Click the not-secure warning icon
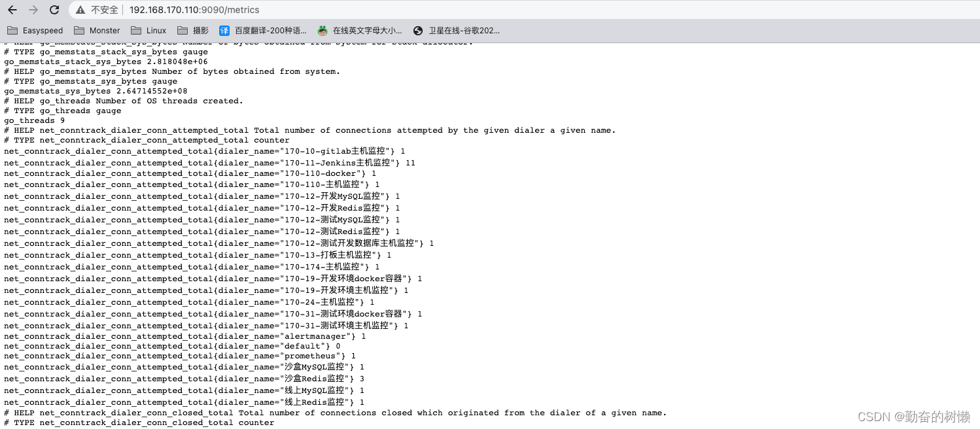The width and height of the screenshot is (980, 429). [80, 10]
